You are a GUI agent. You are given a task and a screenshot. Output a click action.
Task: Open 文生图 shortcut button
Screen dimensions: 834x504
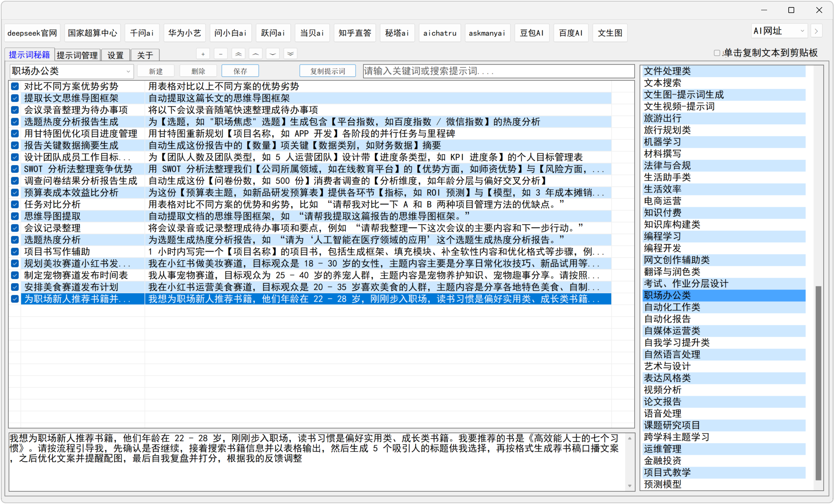pyautogui.click(x=610, y=33)
